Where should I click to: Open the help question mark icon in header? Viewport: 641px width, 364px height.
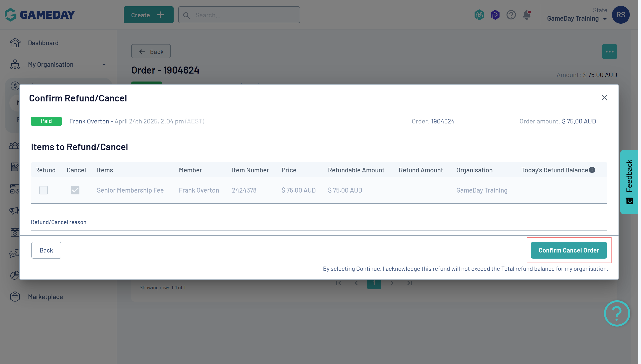pos(511,15)
